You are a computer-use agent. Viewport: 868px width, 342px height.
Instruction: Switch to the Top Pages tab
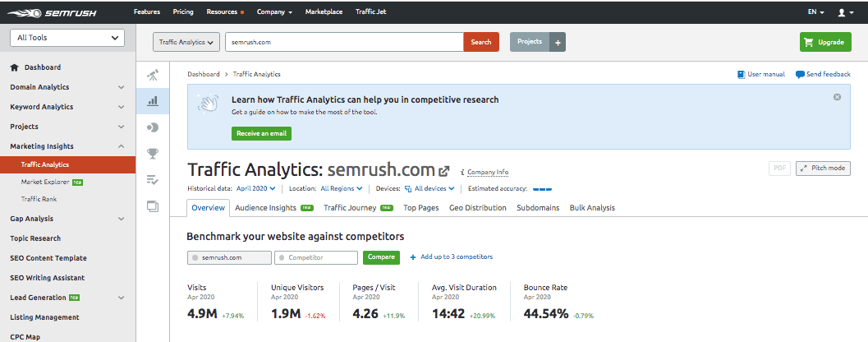[420, 208]
